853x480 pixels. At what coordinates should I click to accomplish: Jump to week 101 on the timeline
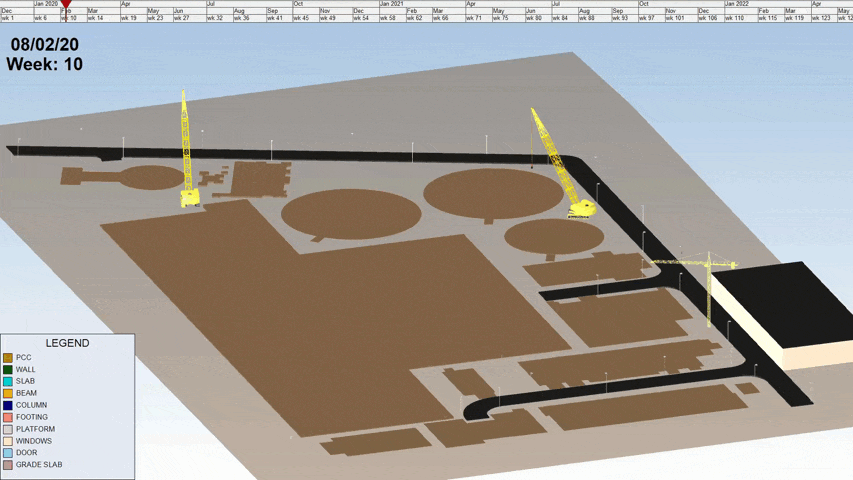click(x=675, y=18)
